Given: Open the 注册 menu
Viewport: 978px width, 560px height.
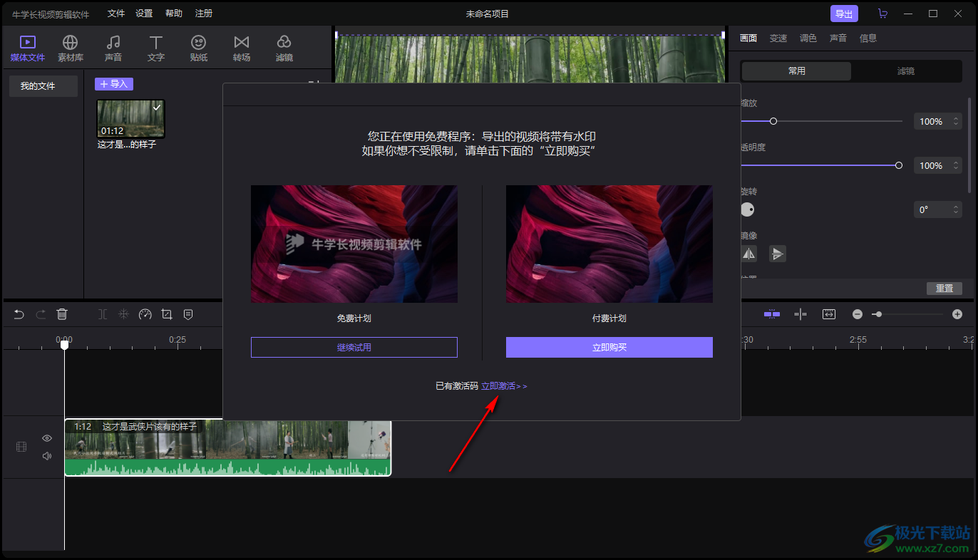Looking at the screenshot, I should (x=204, y=14).
